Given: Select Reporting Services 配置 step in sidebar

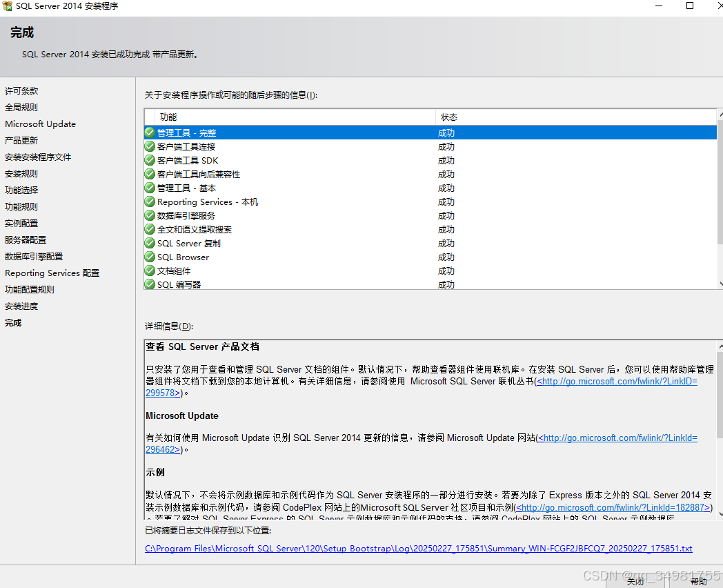Looking at the screenshot, I should click(51, 273).
